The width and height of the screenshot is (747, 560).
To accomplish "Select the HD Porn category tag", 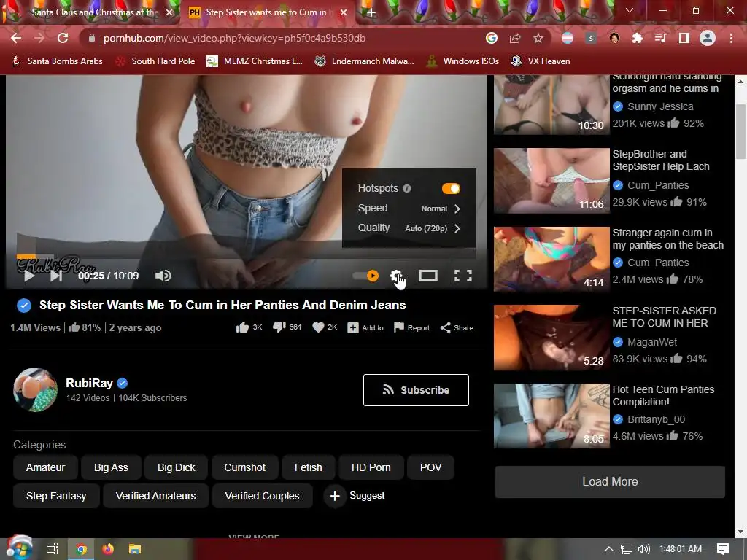I will click(x=371, y=467).
